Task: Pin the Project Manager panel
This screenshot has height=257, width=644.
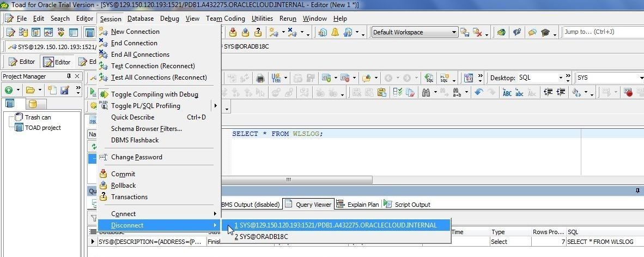Action: [69, 76]
